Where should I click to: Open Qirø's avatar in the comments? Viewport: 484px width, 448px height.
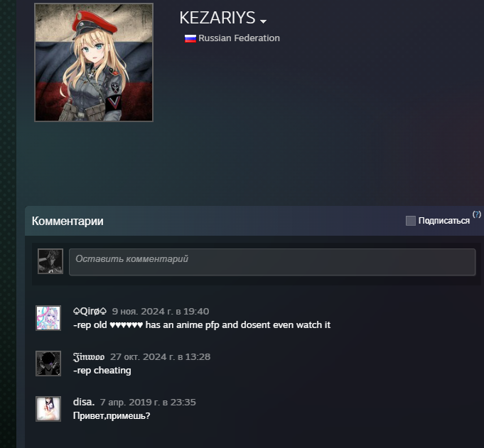coord(48,318)
